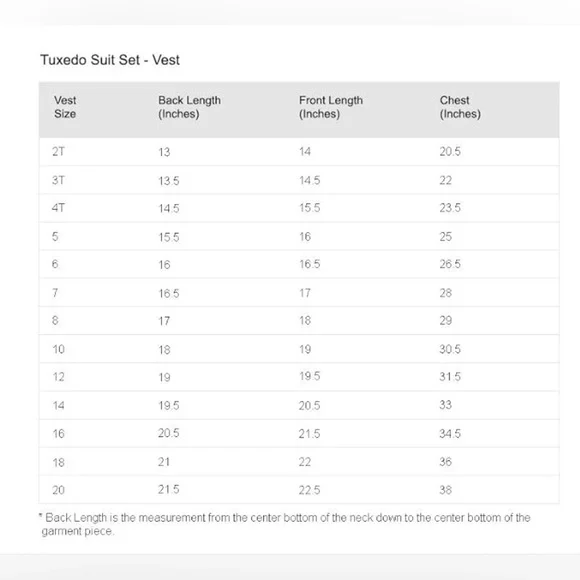Click the size 10 row label
Image resolution: width=580 pixels, height=580 pixels.
pos(58,349)
